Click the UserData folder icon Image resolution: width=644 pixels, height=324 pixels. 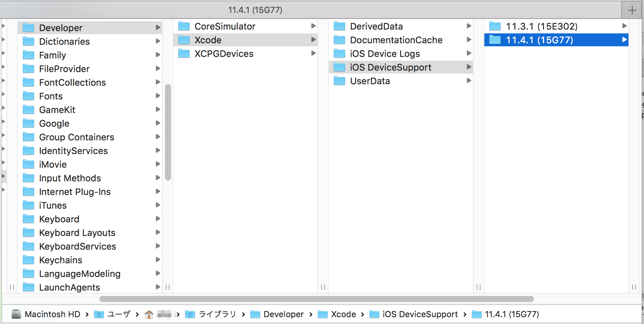(x=339, y=81)
